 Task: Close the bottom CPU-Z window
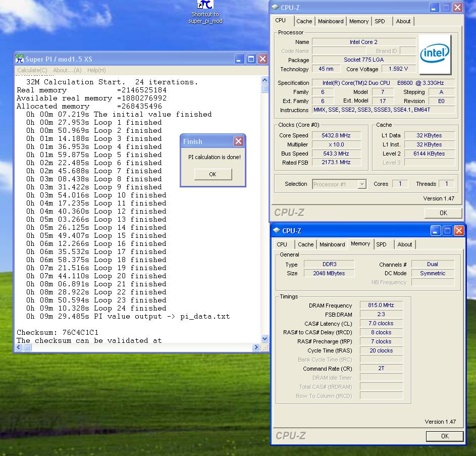pyautogui.click(x=459, y=231)
